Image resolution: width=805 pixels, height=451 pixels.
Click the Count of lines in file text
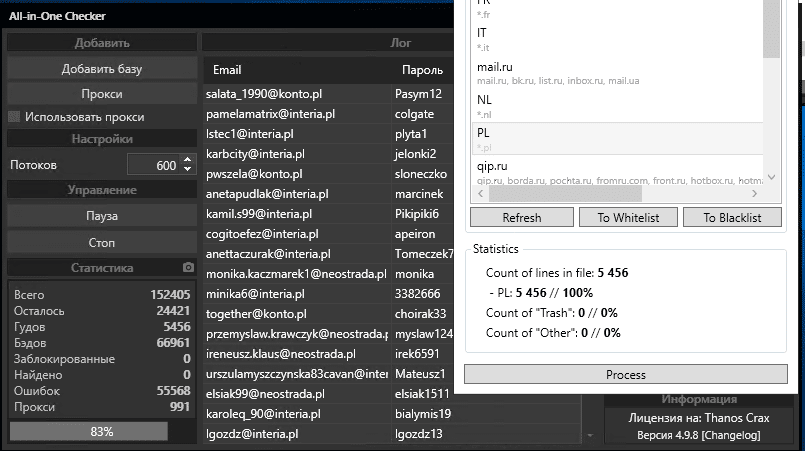(557, 273)
